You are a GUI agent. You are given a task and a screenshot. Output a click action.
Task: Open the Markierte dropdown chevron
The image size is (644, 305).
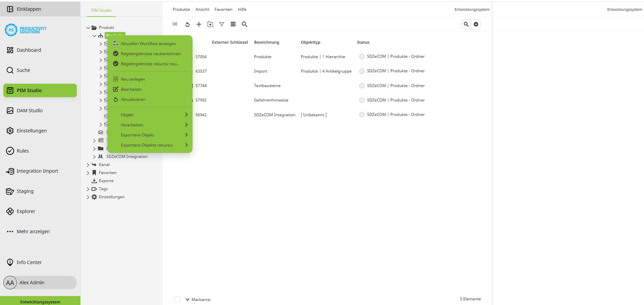187,299
